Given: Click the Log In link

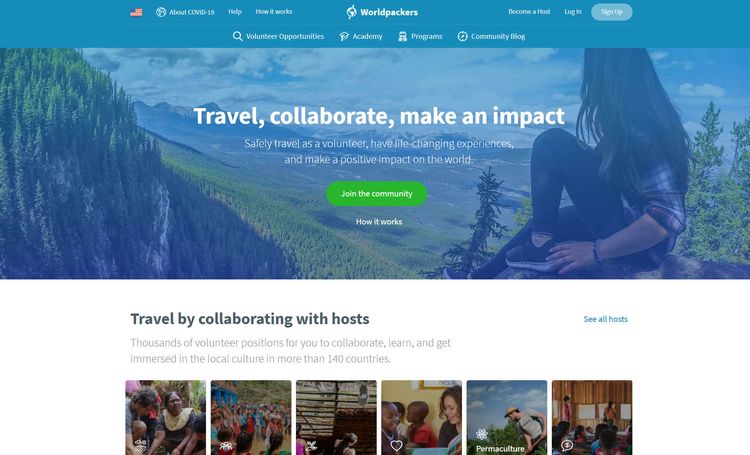Looking at the screenshot, I should [x=573, y=11].
